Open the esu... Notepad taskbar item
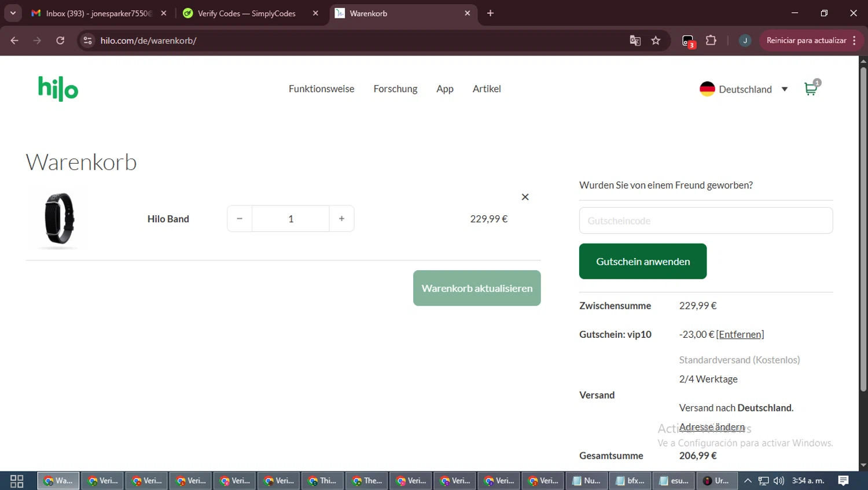Viewport: 868px width, 490px height. point(674,481)
